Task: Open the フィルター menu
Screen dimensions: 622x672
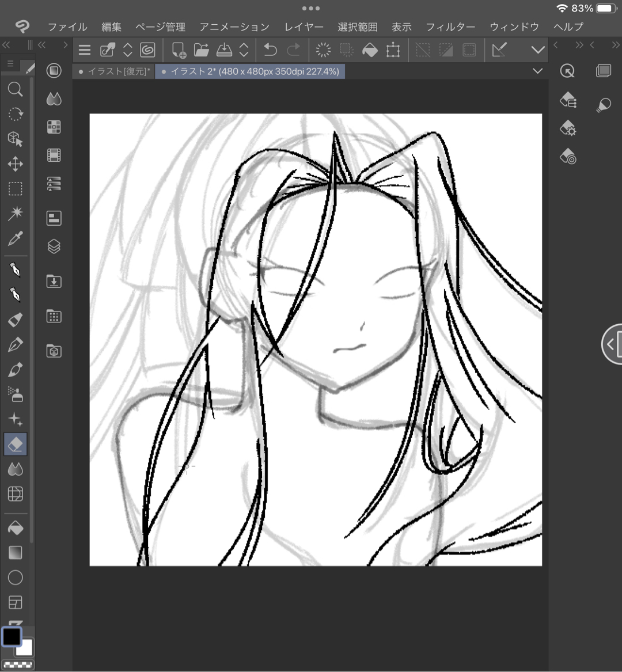Action: point(450,27)
